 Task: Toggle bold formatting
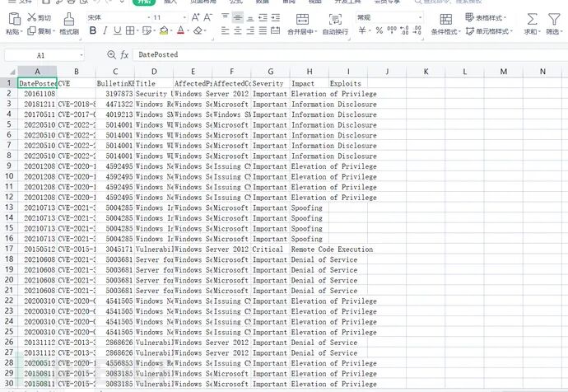point(93,30)
